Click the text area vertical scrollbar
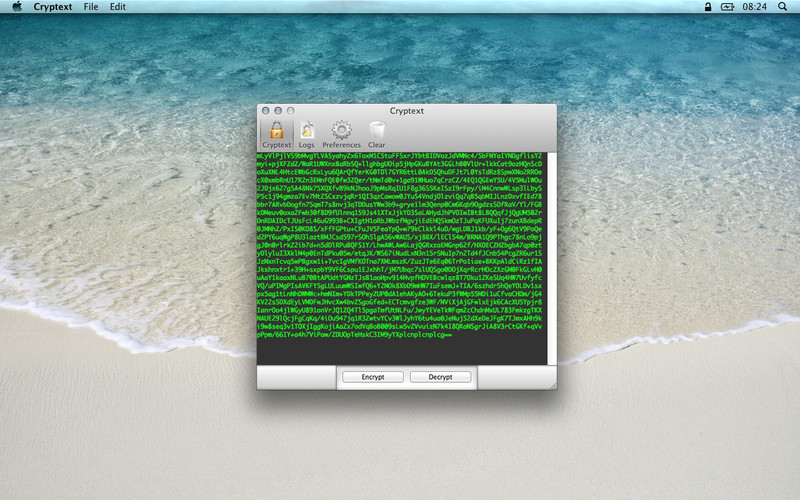The width and height of the screenshot is (800, 500). point(552,258)
